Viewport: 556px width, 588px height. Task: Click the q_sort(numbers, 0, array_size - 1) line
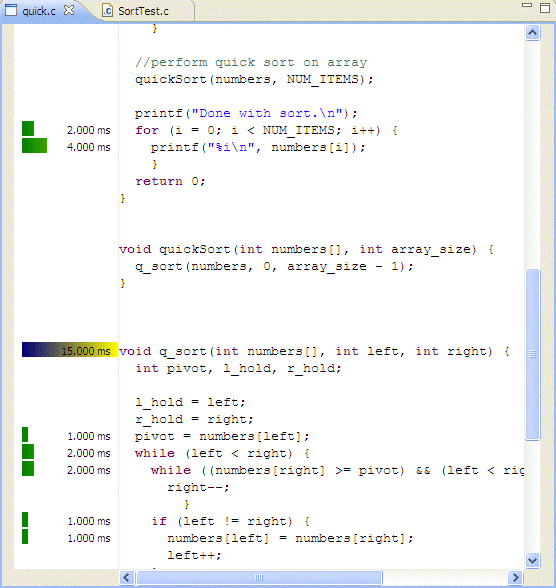274,266
